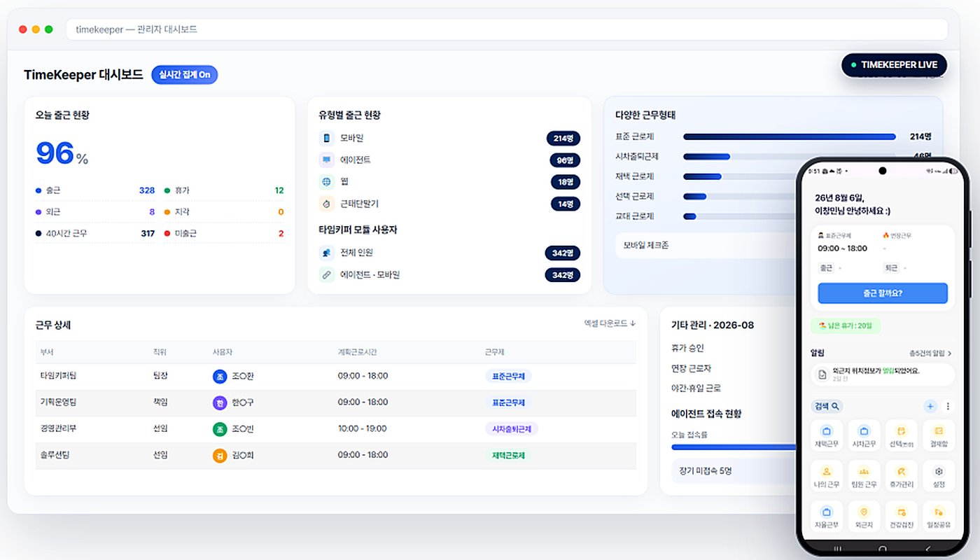Open 나의 근무 on the phone
Image resolution: width=980 pixels, height=560 pixels.
826,477
